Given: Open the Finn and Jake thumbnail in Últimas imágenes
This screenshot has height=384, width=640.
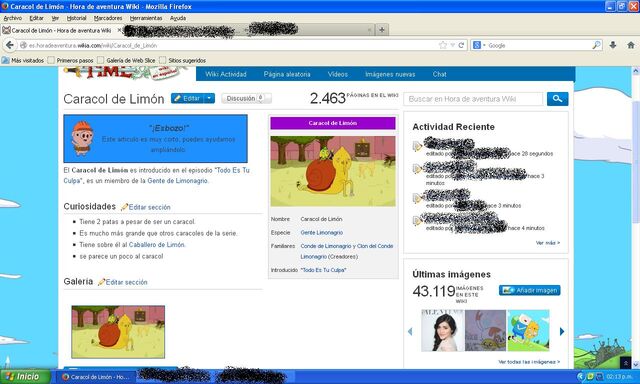Looking at the screenshot, I should click(x=528, y=330).
